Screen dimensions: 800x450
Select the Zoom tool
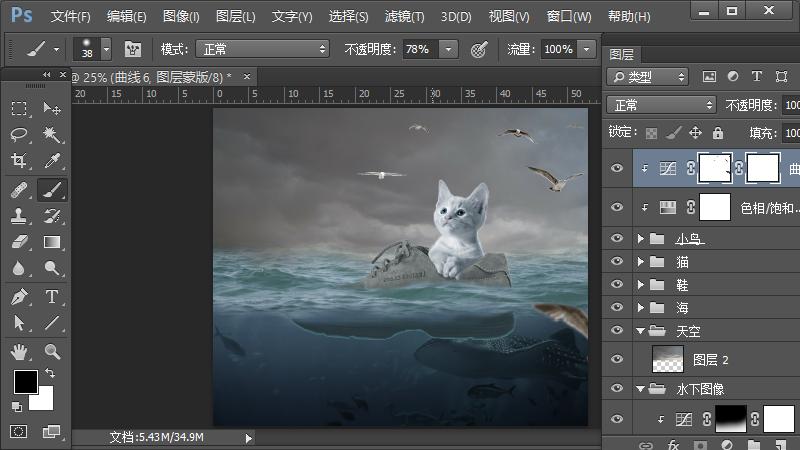(x=52, y=352)
